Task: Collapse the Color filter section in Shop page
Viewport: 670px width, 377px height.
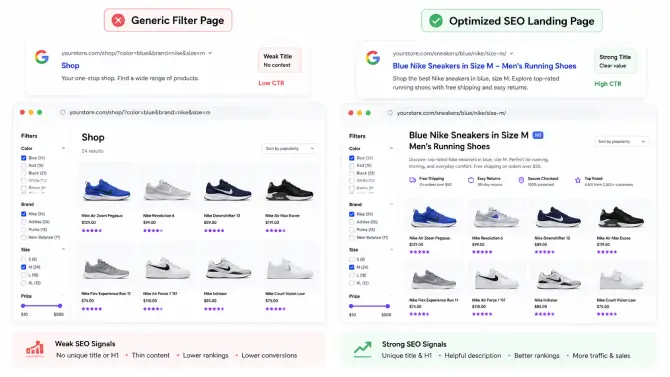Action: 63,148
